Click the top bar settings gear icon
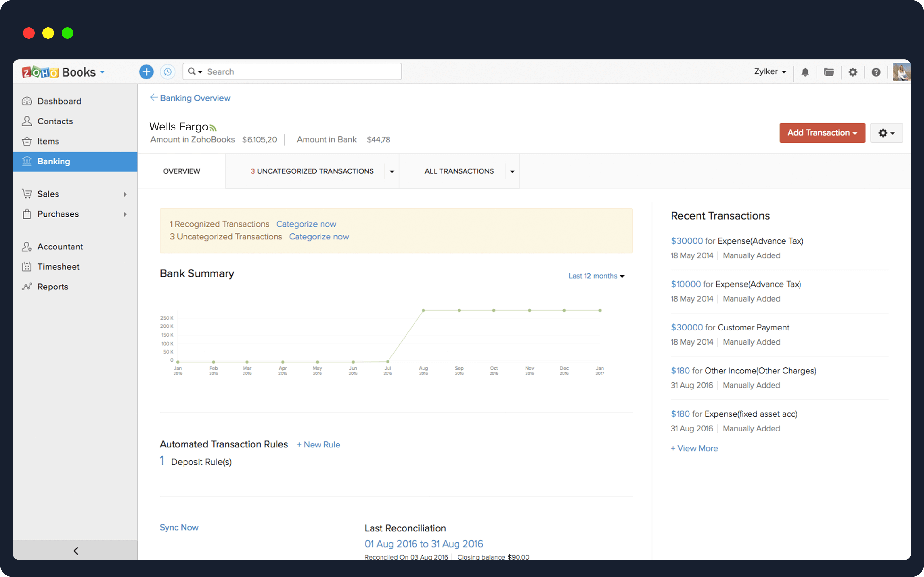 point(852,72)
